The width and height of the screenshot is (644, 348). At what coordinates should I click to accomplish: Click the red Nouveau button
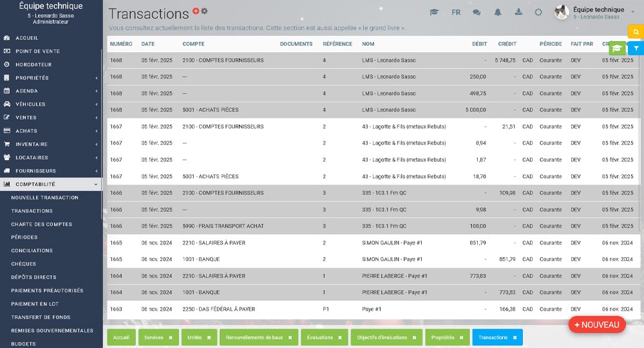[597, 325]
